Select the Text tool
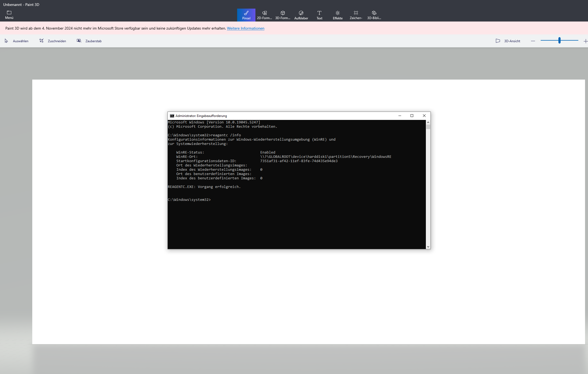Viewport: 588px width, 374px height. [x=319, y=15]
